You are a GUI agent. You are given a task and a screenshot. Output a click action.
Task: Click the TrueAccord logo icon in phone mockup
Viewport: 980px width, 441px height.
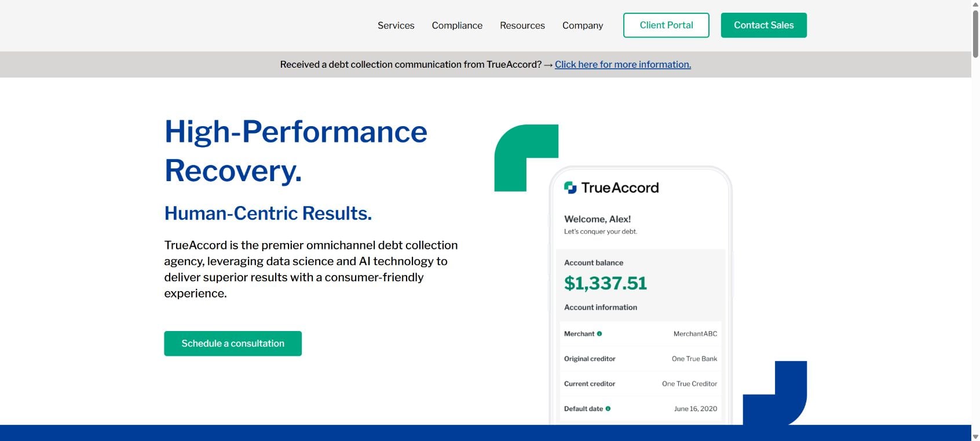(x=571, y=188)
